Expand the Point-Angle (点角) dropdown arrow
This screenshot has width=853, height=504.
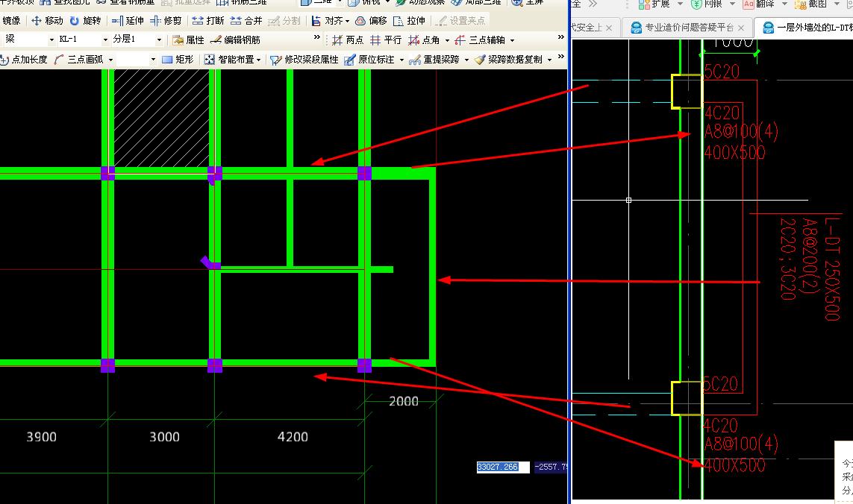tap(447, 40)
